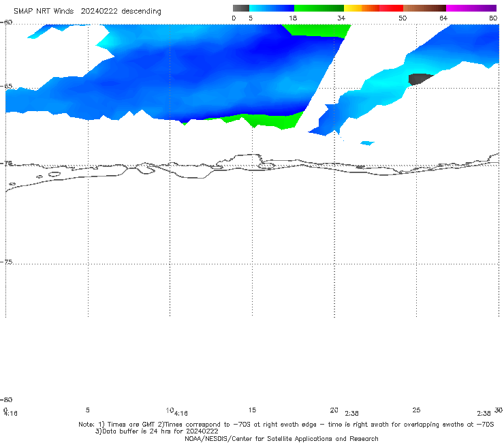This screenshot has height=443, width=504.
Task: Click the blue 5-18 colorbar segment
Action: click(272, 8)
